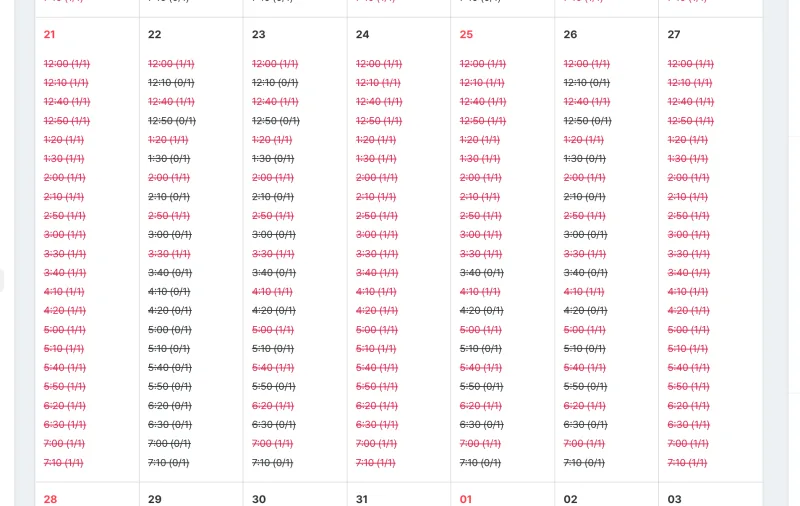Open date 28 in the next week row
Screen dimensions: 800x506
pos(50,499)
